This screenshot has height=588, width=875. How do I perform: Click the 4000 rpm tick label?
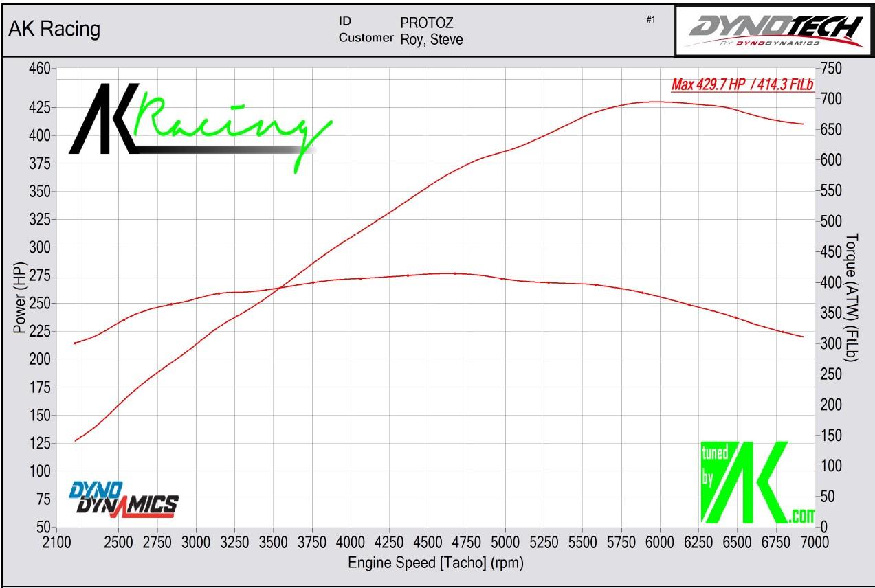pos(351,542)
